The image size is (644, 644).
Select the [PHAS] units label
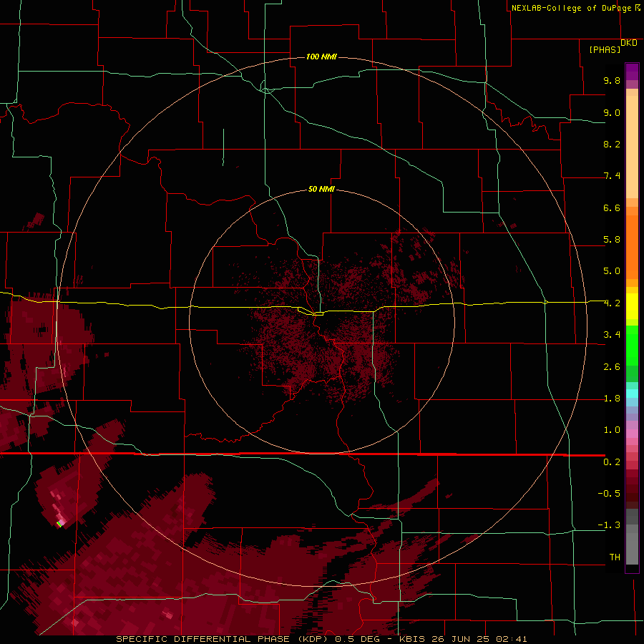605,49
